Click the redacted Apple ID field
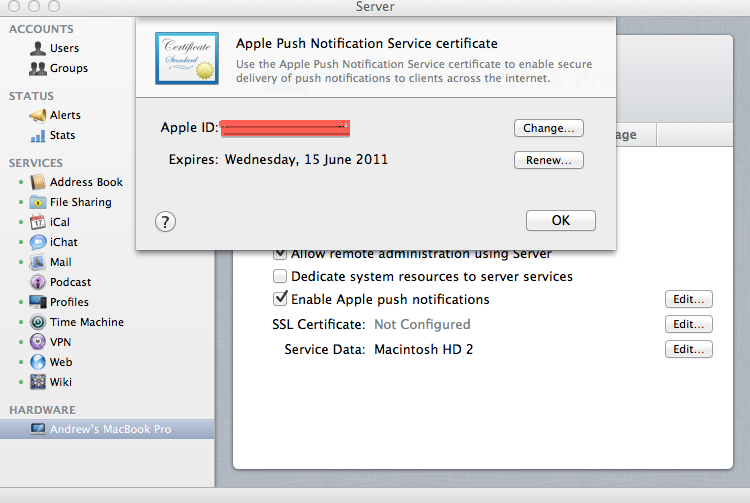This screenshot has height=503, width=750. click(x=286, y=128)
